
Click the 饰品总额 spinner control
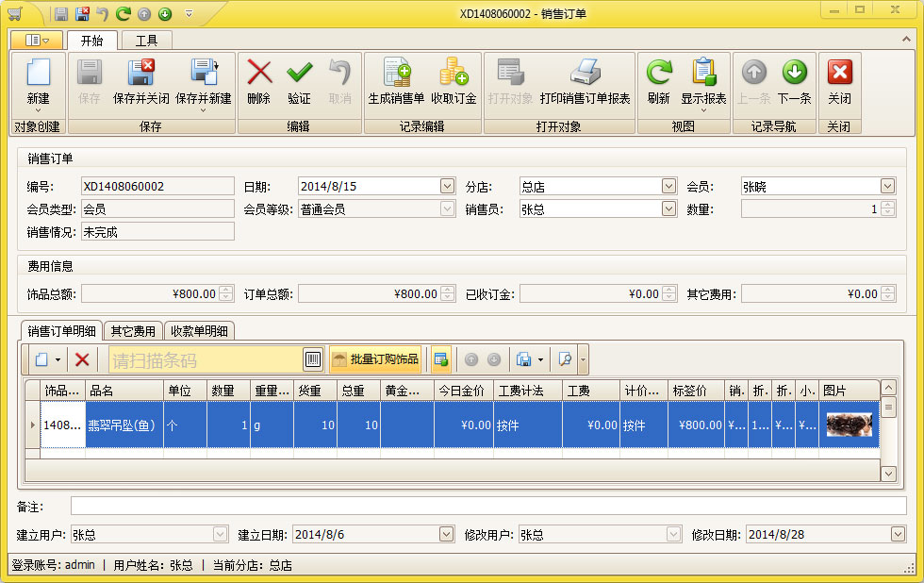click(x=225, y=293)
